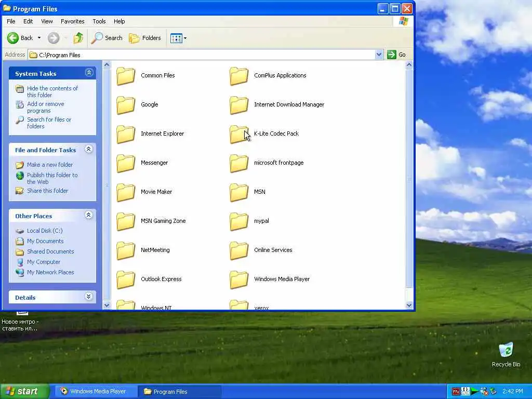Click Add or remove programs link

[x=46, y=107]
